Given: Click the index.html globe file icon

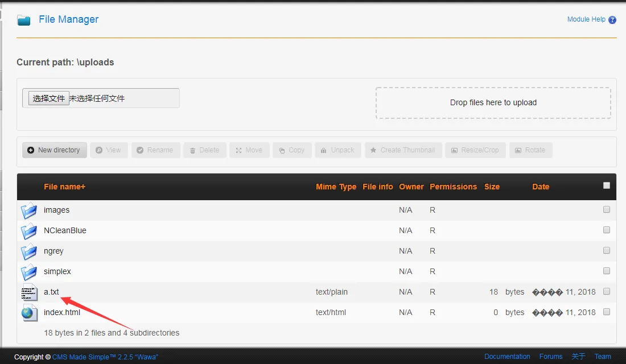Looking at the screenshot, I should 29,313.
